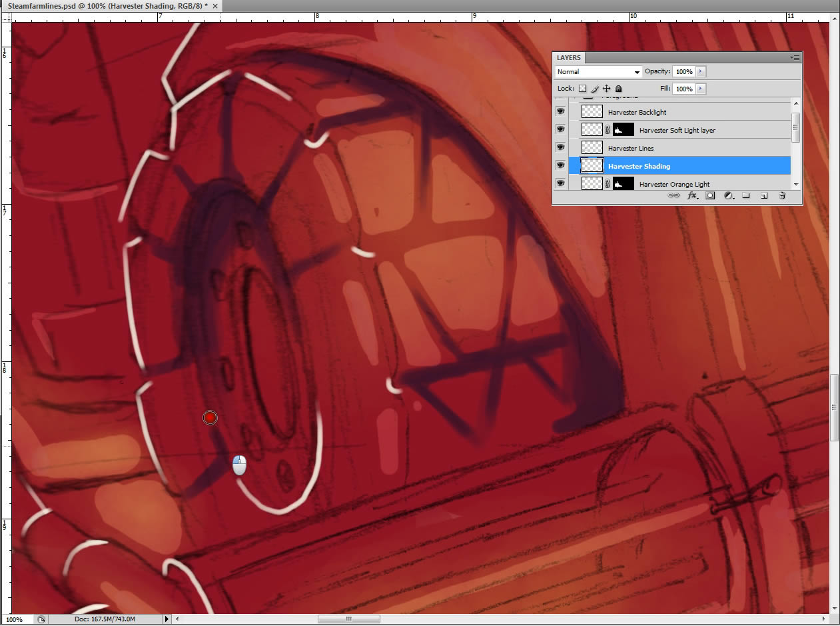Click the status bar share icon
840x626 pixels.
[41, 619]
